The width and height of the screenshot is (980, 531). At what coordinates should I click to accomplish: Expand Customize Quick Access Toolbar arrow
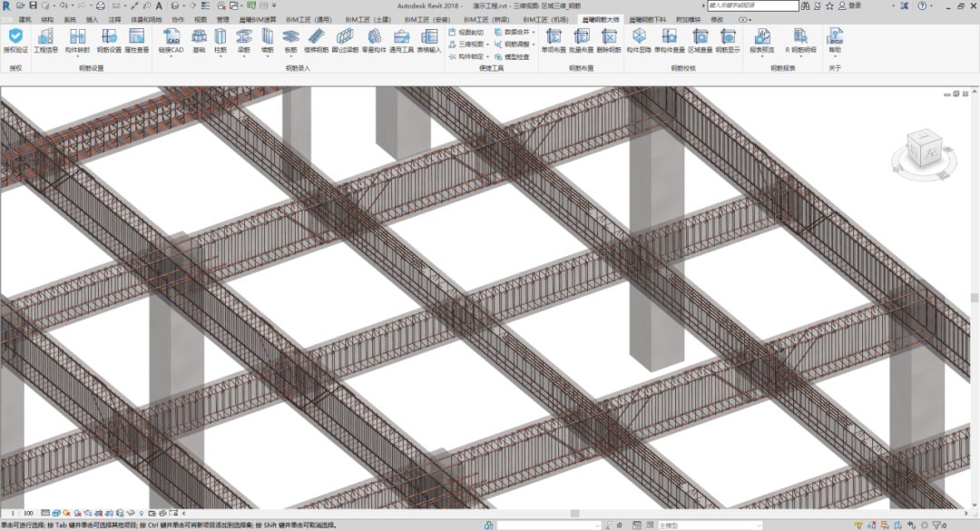click(274, 5)
